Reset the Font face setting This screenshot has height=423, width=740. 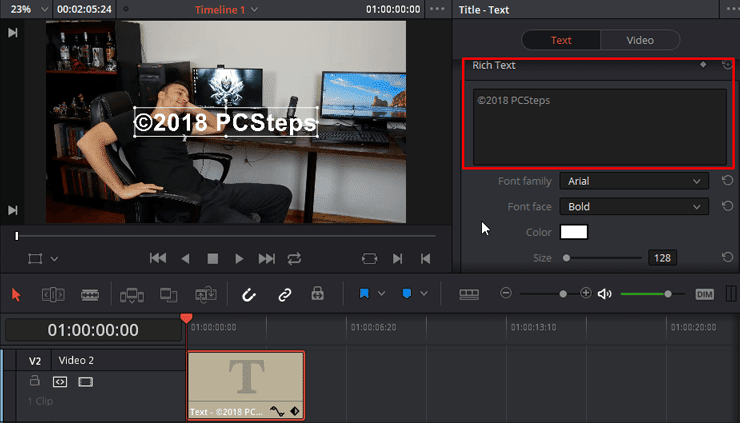(727, 206)
